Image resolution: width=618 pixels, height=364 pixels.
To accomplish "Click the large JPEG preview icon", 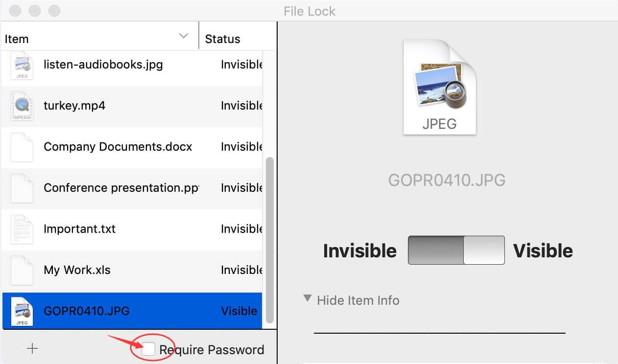I will [439, 87].
